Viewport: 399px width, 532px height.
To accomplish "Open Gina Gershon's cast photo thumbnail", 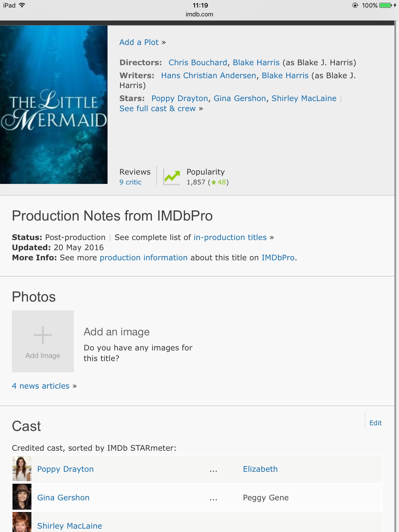I will tap(22, 497).
